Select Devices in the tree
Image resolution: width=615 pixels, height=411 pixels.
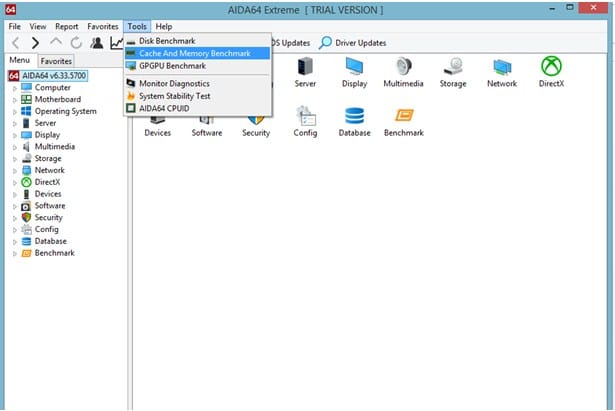pyautogui.click(x=48, y=194)
